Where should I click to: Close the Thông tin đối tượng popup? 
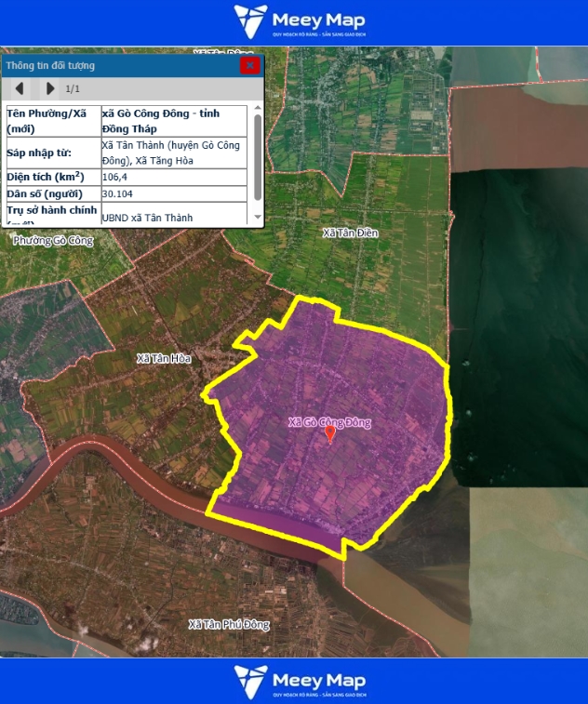pos(249,65)
